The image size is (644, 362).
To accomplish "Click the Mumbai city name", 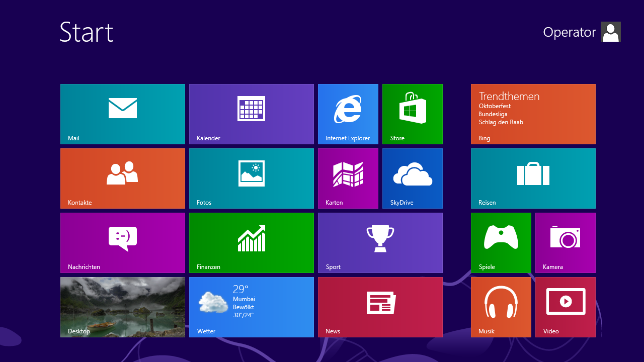I will point(244,299).
